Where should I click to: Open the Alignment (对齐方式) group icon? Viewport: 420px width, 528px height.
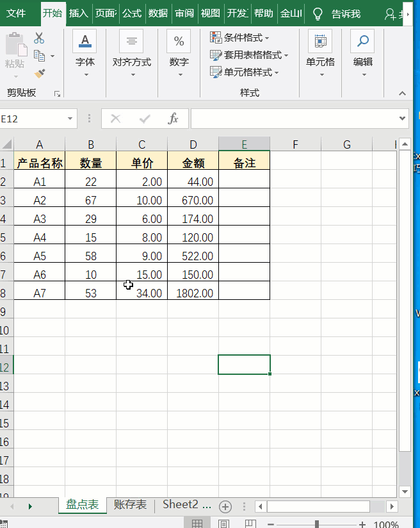point(132,41)
